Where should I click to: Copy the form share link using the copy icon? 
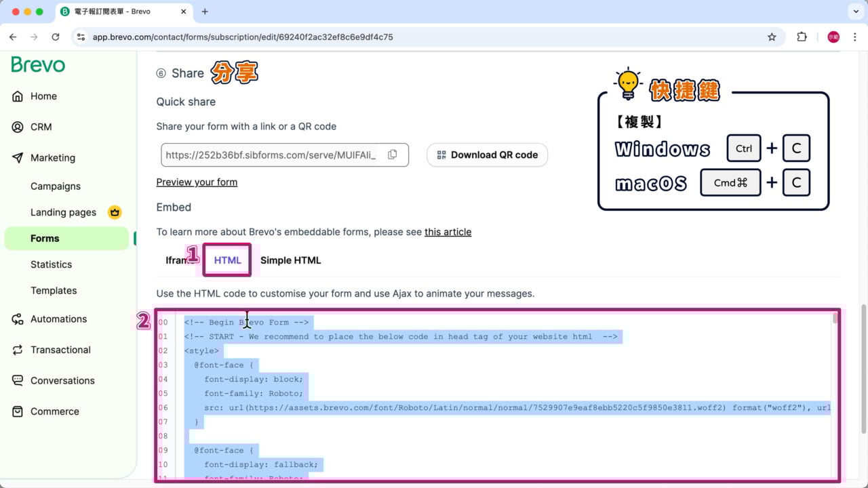[x=393, y=155]
